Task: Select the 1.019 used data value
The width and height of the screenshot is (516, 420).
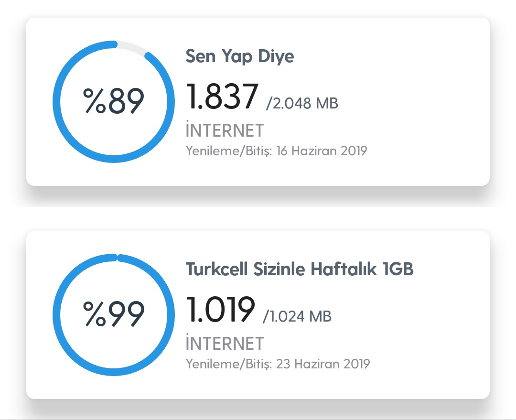Action: pos(220,310)
